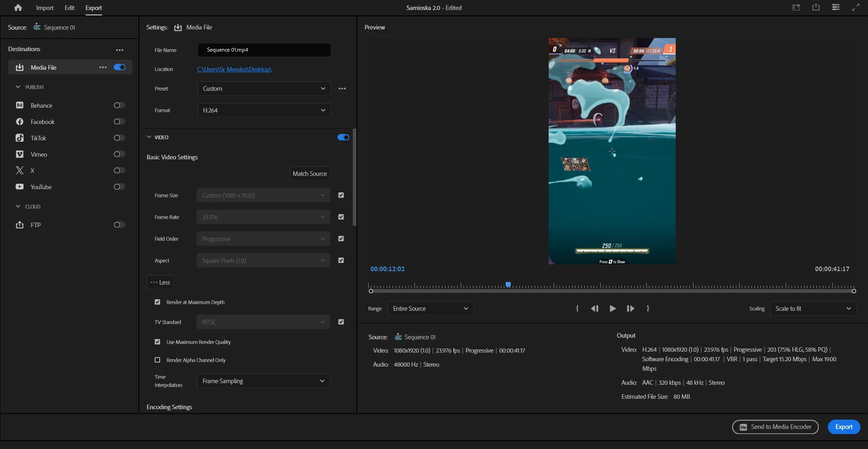Disable the Media File destination toggle
The image size is (868, 449).
[119, 67]
